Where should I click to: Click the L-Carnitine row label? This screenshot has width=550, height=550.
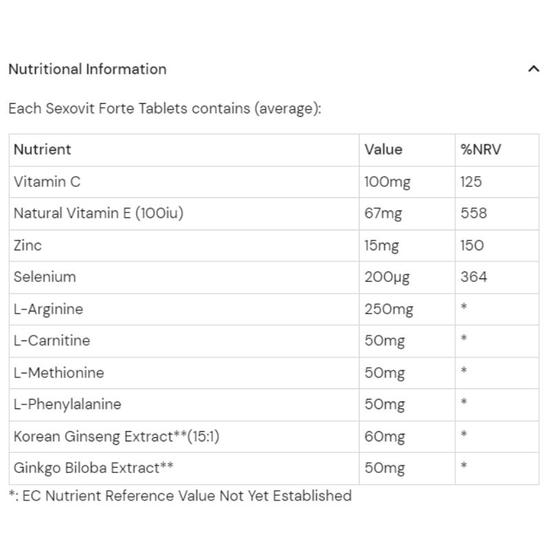click(x=52, y=341)
